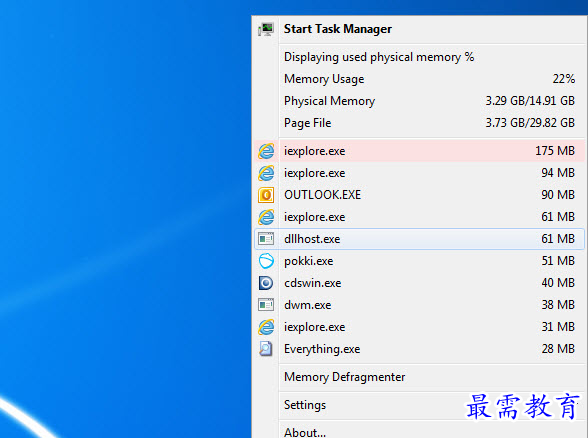Click the Outlook icon beside OUTLOOK.EXE
Screen dimensions: 588x438
click(266, 195)
